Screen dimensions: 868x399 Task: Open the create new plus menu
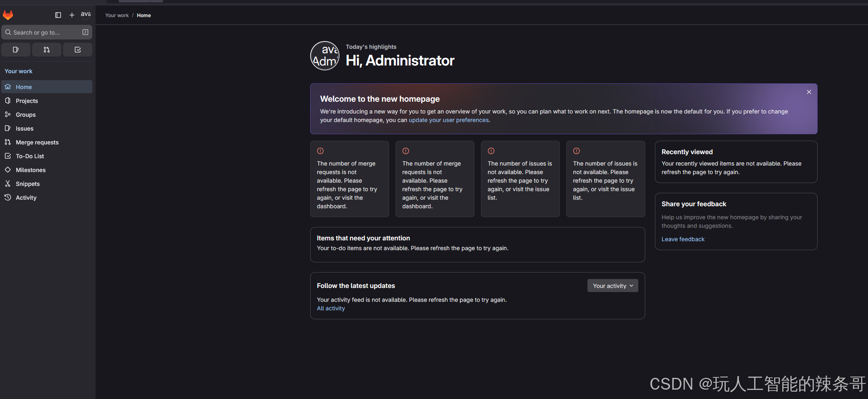(x=72, y=15)
